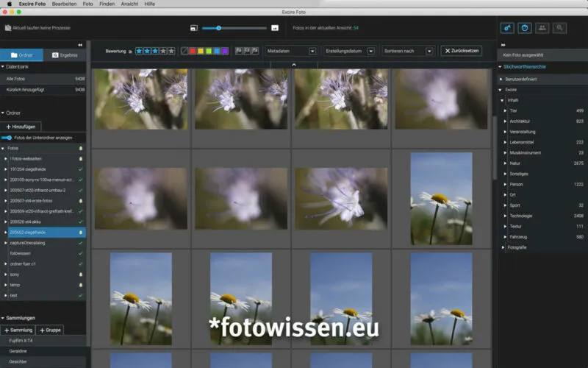Click the Zurücksetzen button
The height and width of the screenshot is (368, 588).
tap(462, 51)
